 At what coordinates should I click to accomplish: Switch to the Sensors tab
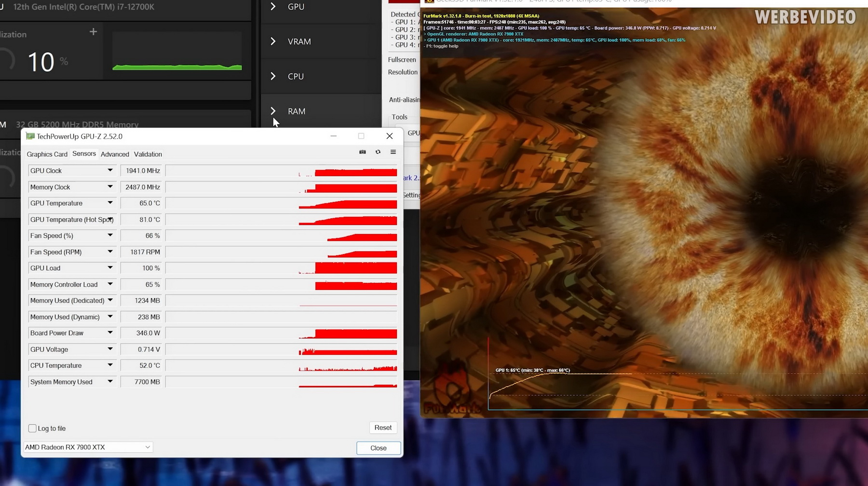click(84, 153)
